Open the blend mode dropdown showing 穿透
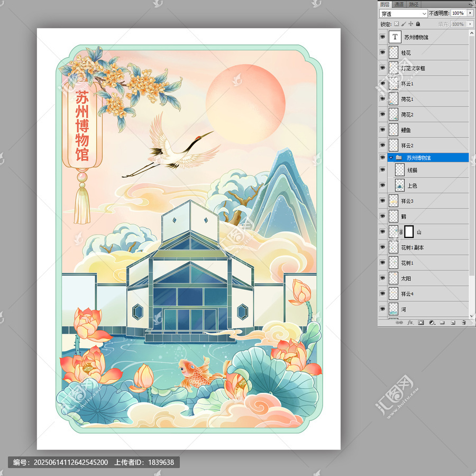Screen dimensions: 476x476 (x=403, y=14)
